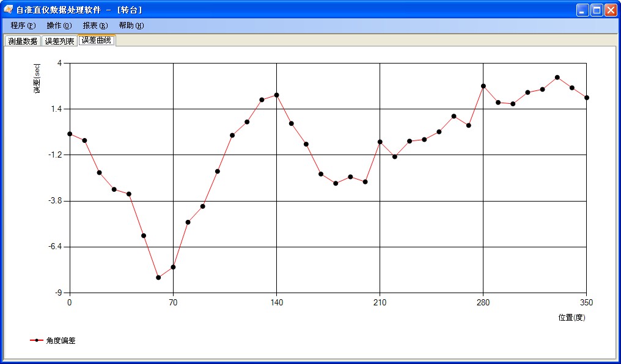Click the app icon in the title bar
The image size is (621, 364).
(x=9, y=9)
